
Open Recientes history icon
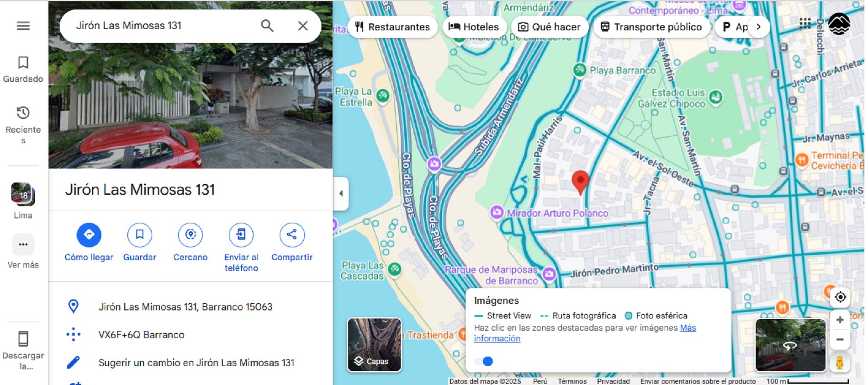[x=23, y=113]
